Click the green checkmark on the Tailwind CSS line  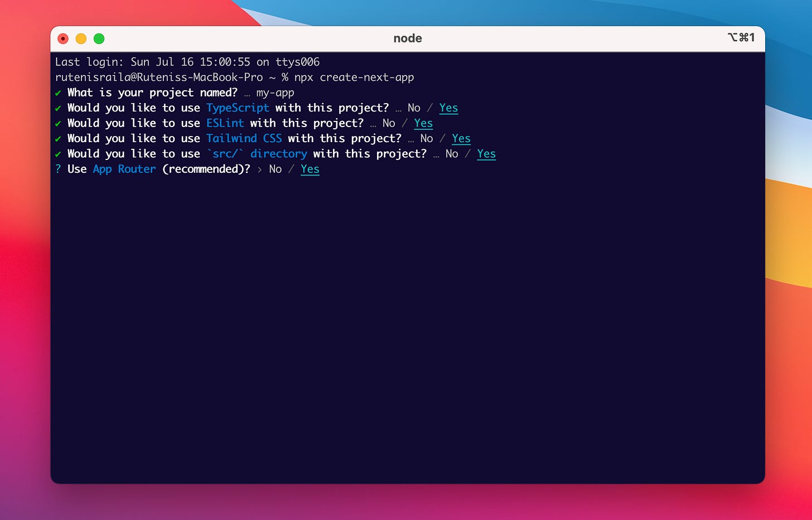click(58, 138)
